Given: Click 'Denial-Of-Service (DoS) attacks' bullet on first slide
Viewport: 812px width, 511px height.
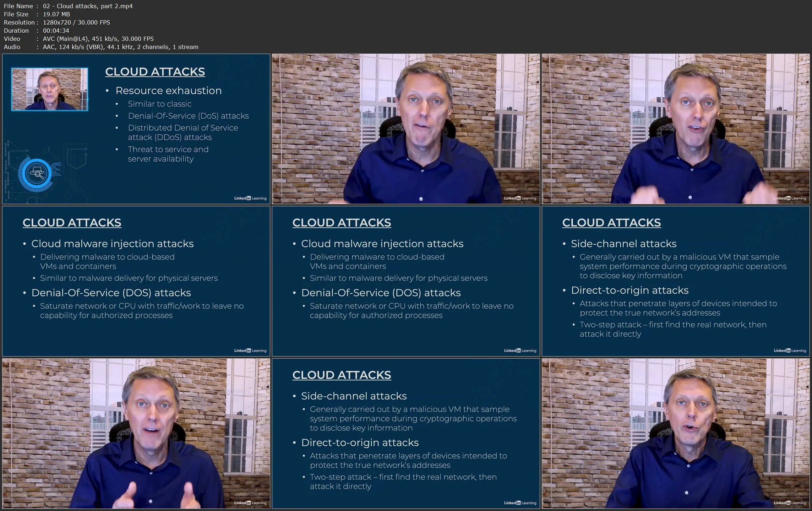Looking at the screenshot, I should [x=188, y=116].
